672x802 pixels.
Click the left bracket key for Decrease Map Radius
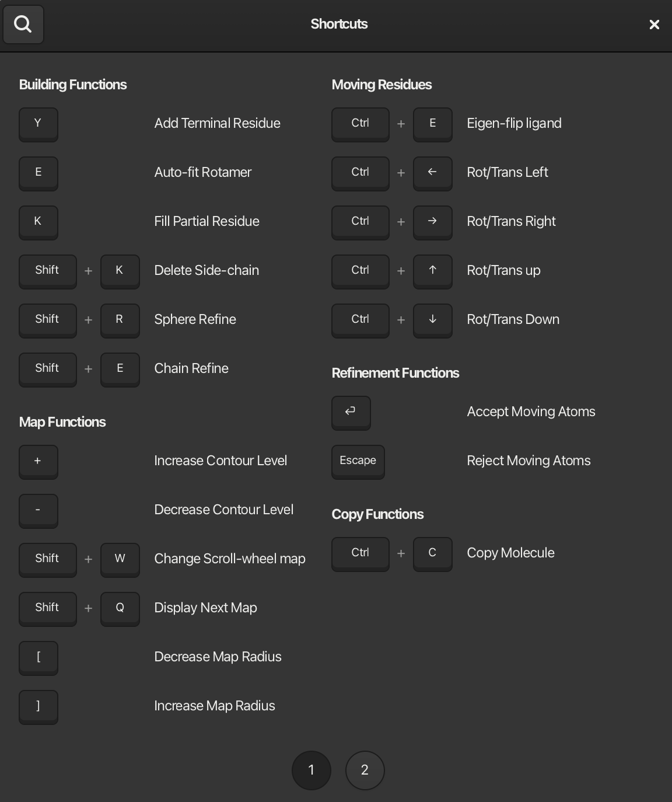pyautogui.click(x=38, y=657)
